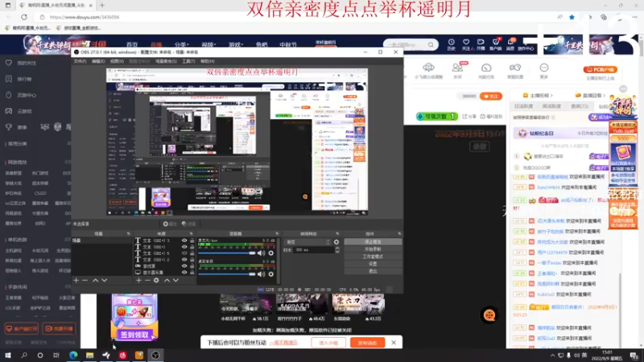Click orange 关注 follow button in Douyu room
Viewport: 644px width, 362px height.
tap(491, 96)
